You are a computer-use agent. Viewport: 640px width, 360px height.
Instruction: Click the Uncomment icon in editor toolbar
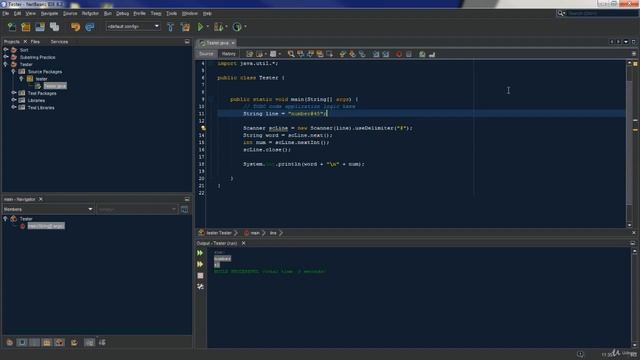tap(432, 54)
